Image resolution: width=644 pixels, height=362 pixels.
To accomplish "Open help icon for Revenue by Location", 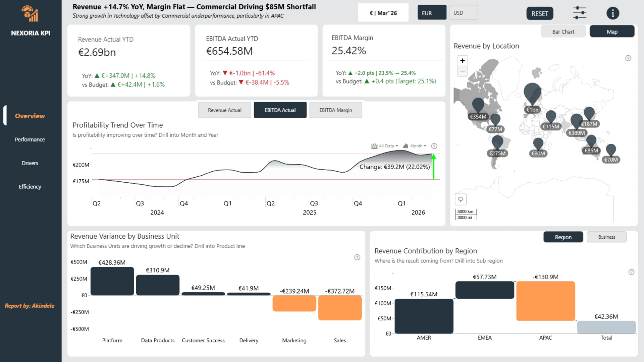I will point(628,58).
